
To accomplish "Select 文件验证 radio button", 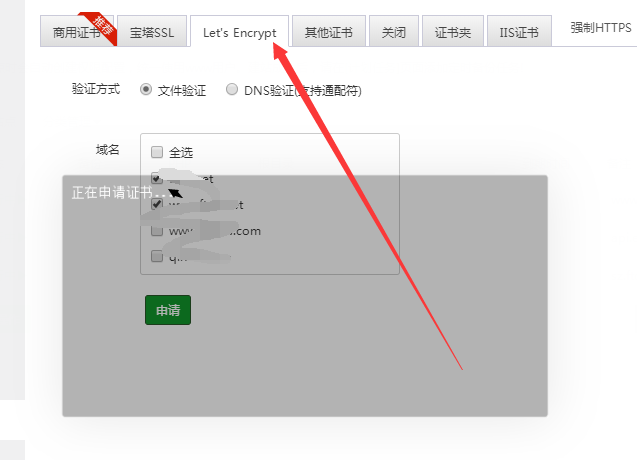I will tap(145, 89).
